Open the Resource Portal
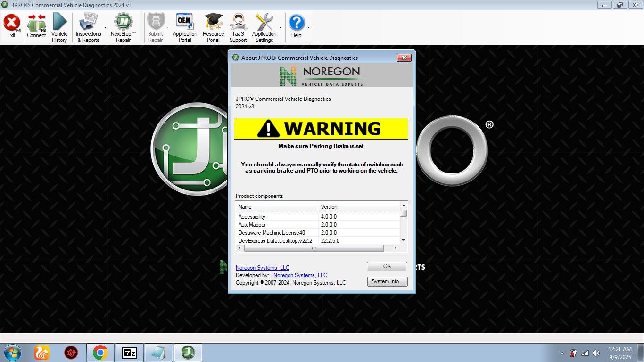Screen dimensions: 644x362 (213, 27)
